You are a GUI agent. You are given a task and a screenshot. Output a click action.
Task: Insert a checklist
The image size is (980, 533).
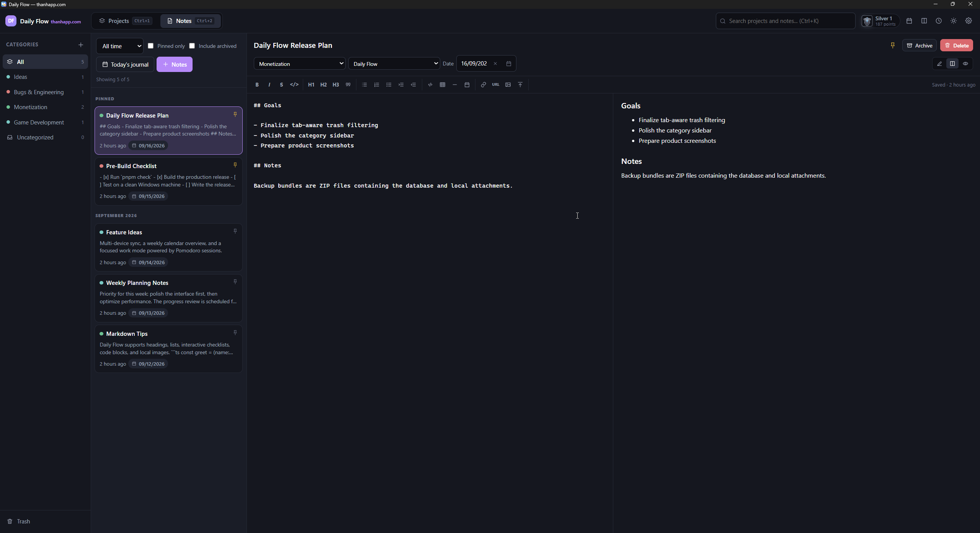(389, 85)
